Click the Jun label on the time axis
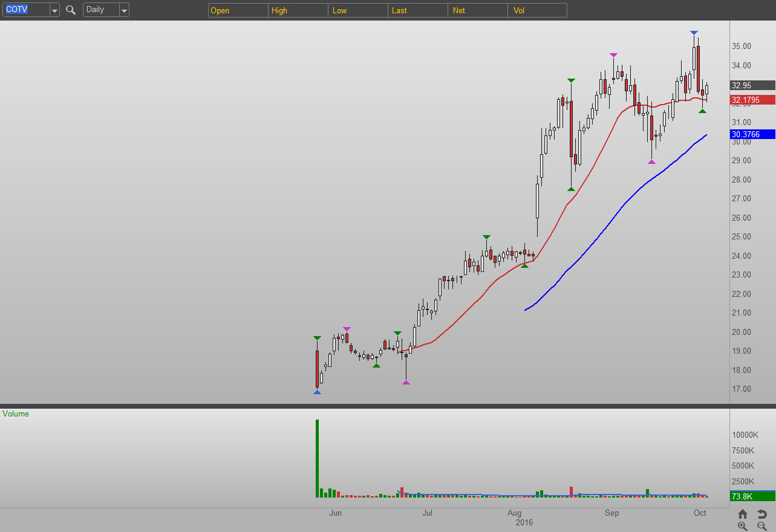776x532 pixels. [335, 513]
